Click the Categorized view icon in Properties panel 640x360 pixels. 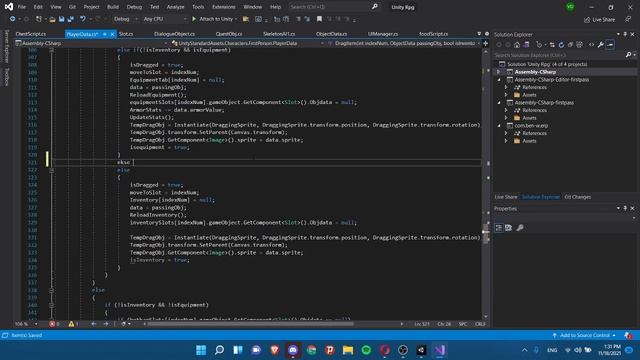[499, 228]
